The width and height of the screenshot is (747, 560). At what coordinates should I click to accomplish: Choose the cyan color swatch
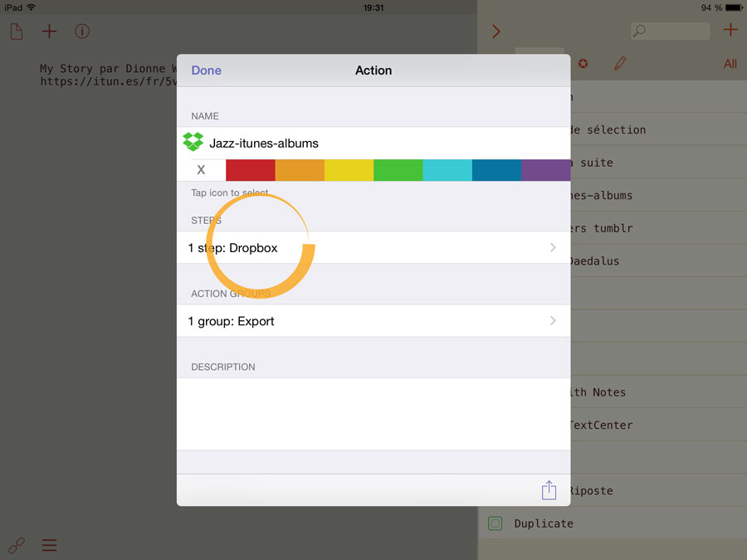pos(447,170)
